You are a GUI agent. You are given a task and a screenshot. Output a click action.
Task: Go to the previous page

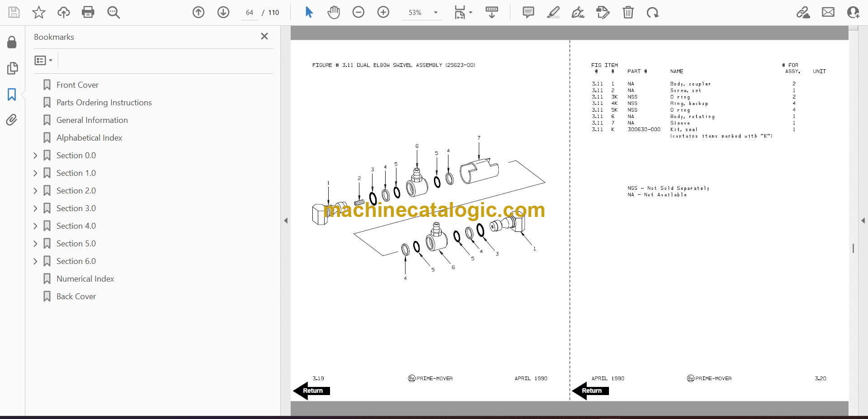(x=198, y=12)
